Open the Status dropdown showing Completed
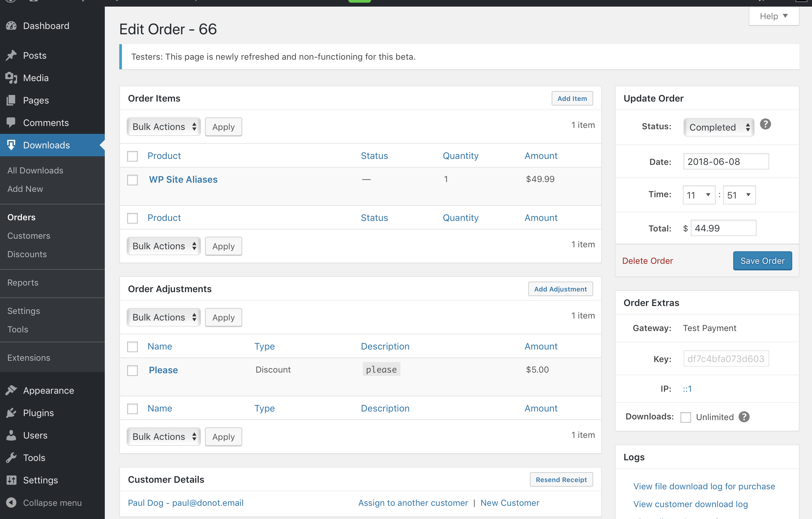The image size is (812, 519). (719, 127)
